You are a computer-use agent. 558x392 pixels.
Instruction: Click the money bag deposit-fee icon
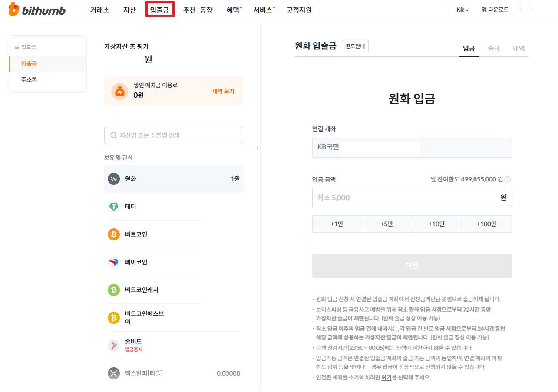[x=120, y=92]
